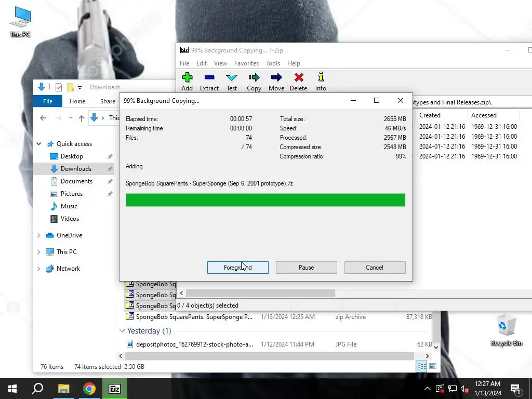Switch to Home tab in File Explorer
Screen dimensions: 532x399
(x=77, y=101)
